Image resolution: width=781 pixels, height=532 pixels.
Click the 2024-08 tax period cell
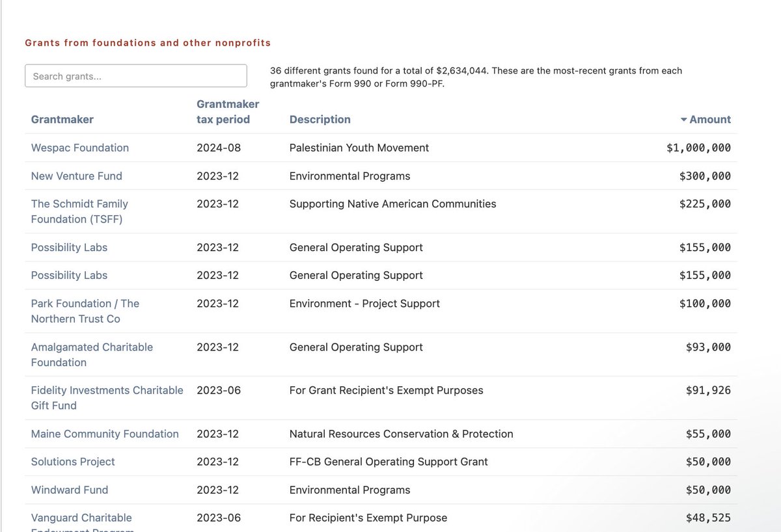tap(219, 148)
